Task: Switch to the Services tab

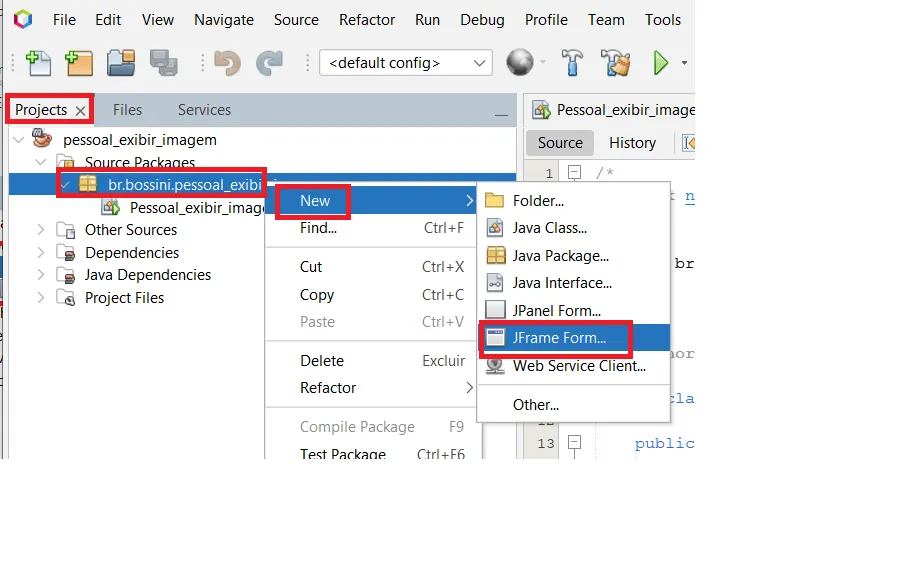Action: (x=204, y=110)
